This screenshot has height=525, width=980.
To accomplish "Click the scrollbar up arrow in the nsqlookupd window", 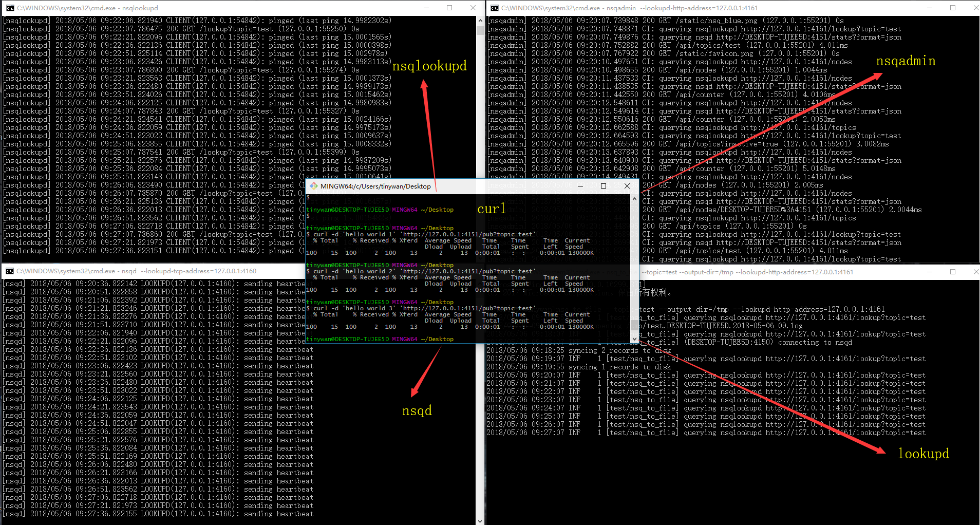I will click(x=480, y=20).
